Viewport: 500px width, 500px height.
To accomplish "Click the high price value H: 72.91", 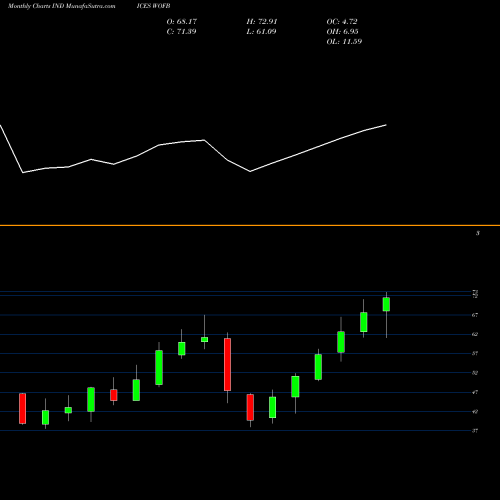I will pyautogui.click(x=262, y=22).
